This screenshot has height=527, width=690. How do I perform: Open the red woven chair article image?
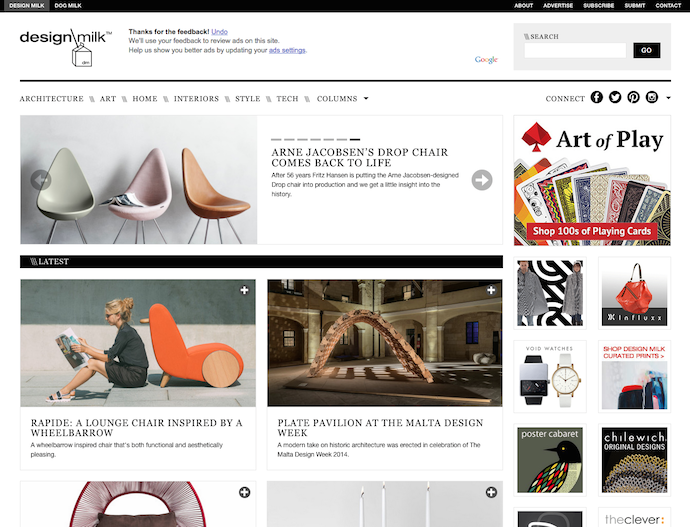pyautogui.click(x=138, y=504)
